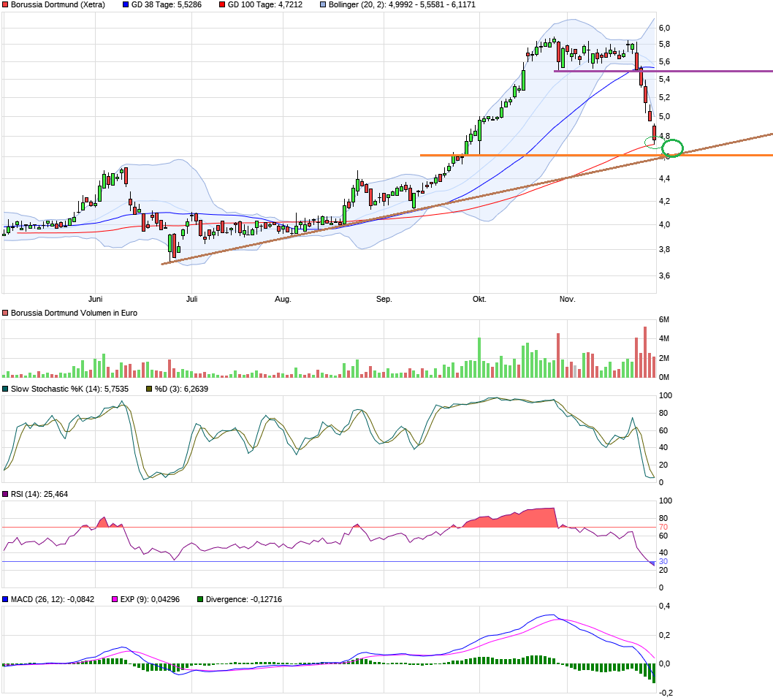
Task: Click the 'Aug.' month axis label
Action: point(283,300)
